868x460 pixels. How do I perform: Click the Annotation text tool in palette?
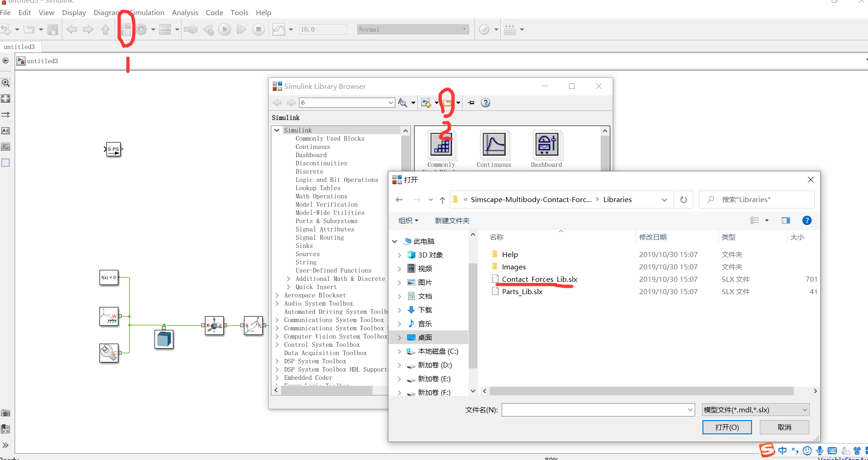coord(6,131)
